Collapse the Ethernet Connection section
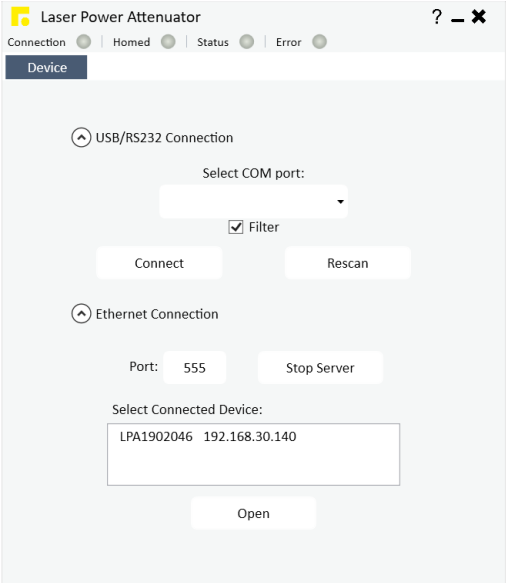Viewport: 506px width, 583px height. 81,314
